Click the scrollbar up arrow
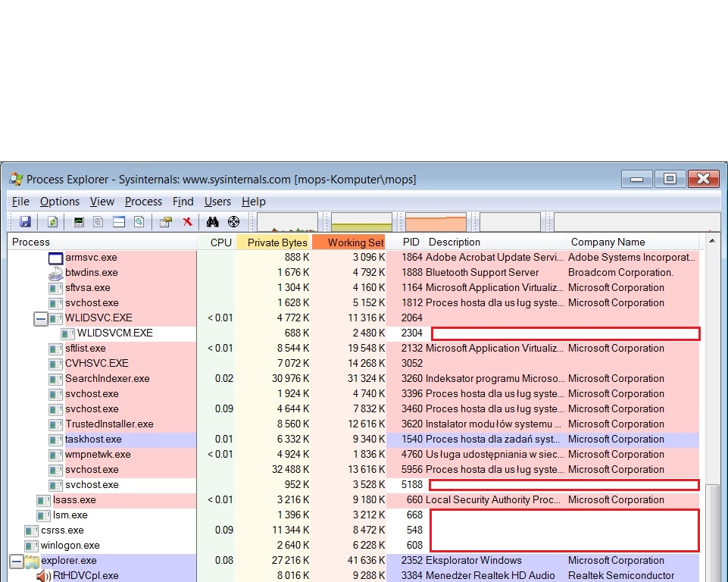The width and height of the screenshot is (728, 582). [x=712, y=241]
